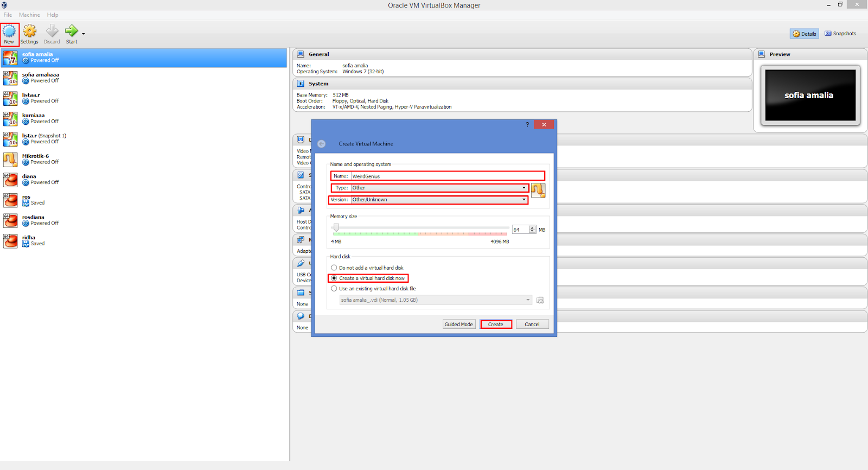Viewport: 868px width, 470px height.
Task: Switch to Details view
Action: click(805, 34)
